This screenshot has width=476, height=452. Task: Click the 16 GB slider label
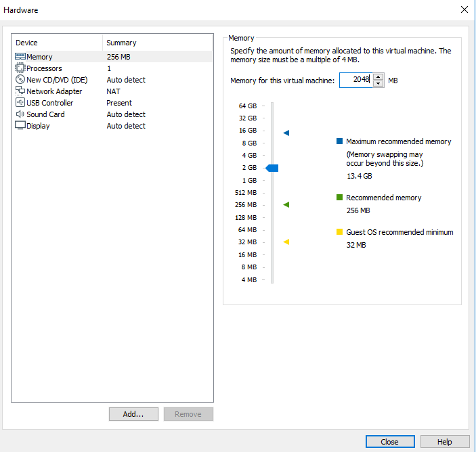coord(248,131)
